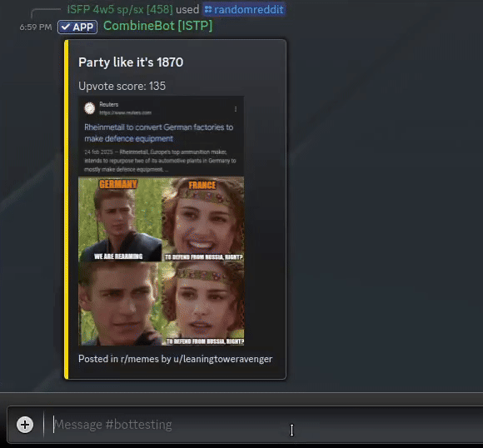The image size is (483, 448).
Task: Click the CombineBot [ISTP] username
Action: [157, 26]
